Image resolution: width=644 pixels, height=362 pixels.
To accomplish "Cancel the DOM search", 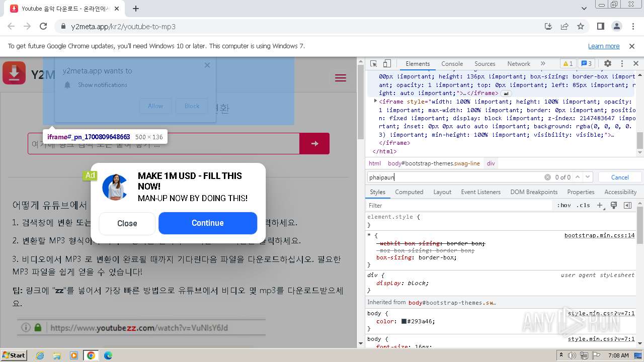I will (x=620, y=177).
